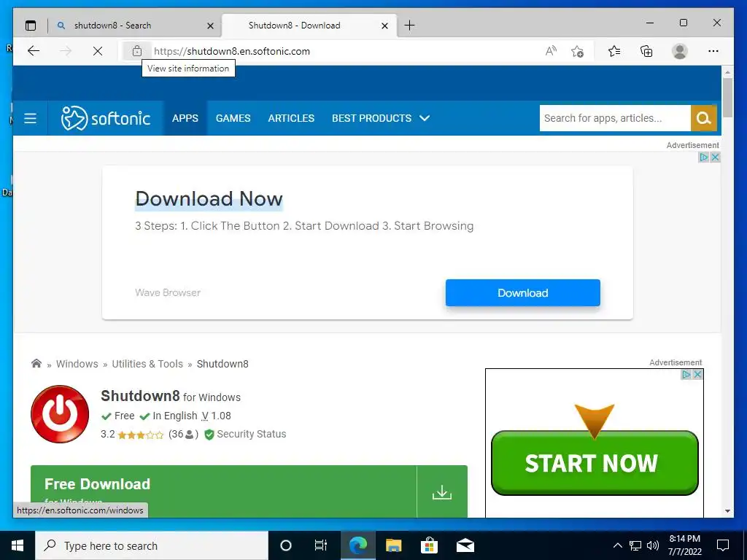The image size is (747, 560).
Task: Open the ARTICLES menu item
Action: point(291,118)
